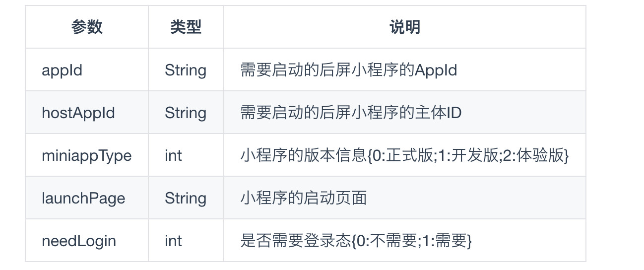Viewport: 644px width, 270px height.
Task: Select the needLogin parameter cell
Action: [79, 241]
